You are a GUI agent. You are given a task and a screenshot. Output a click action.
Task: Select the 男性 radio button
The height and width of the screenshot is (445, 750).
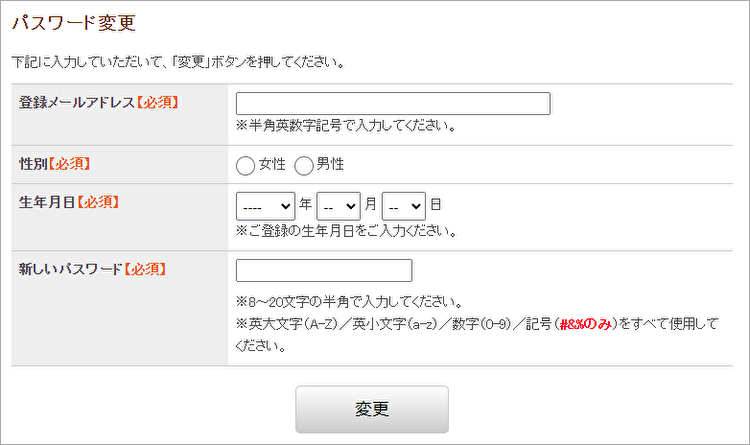pyautogui.click(x=303, y=165)
